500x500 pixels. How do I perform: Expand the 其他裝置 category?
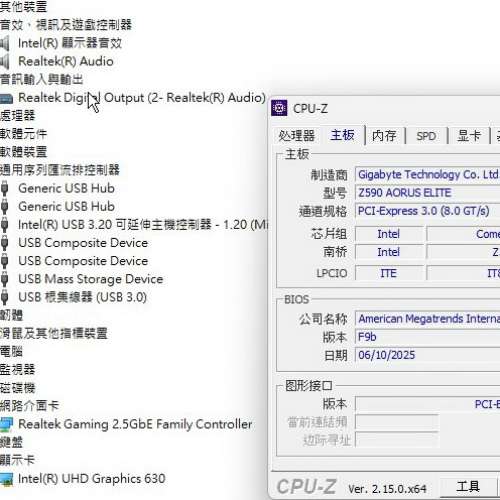point(23,7)
